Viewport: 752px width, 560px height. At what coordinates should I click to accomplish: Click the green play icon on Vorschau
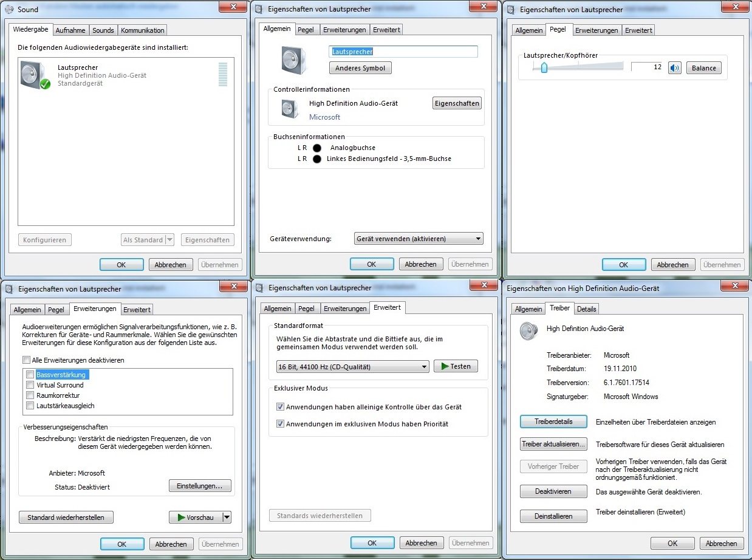(181, 517)
